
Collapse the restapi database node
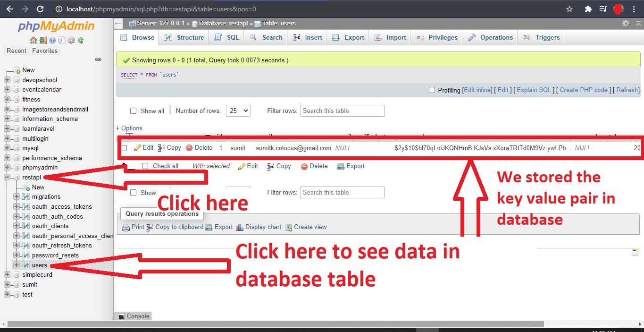(x=7, y=178)
